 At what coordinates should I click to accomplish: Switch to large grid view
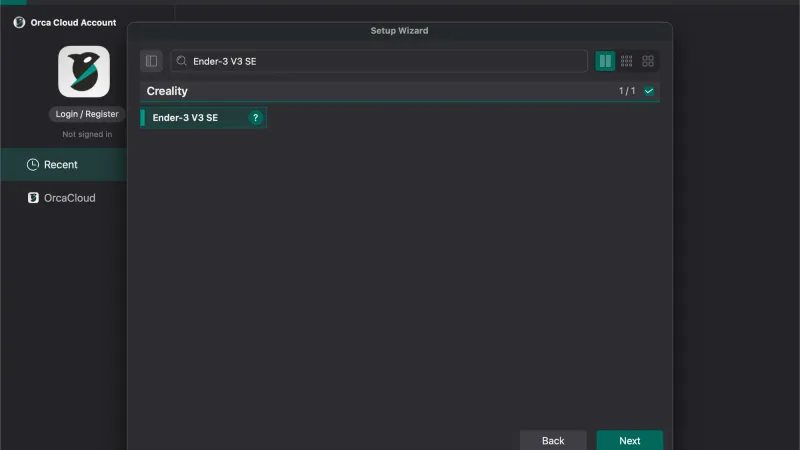(x=648, y=61)
